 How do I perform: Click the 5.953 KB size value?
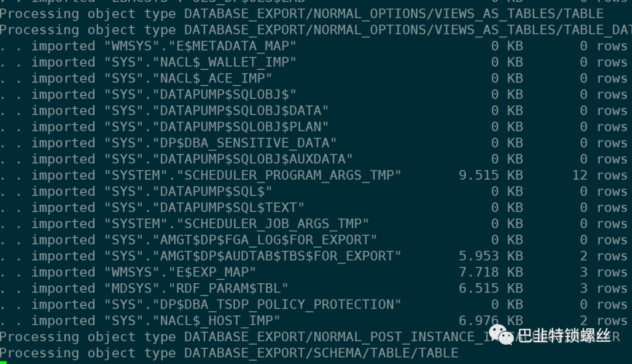click(x=491, y=256)
